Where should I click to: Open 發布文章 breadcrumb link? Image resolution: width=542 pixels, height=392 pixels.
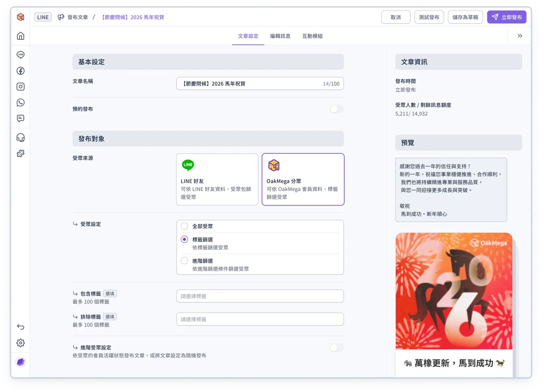tap(77, 17)
